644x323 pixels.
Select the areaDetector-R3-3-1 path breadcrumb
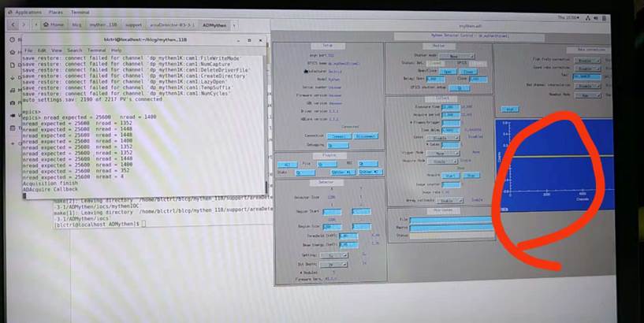(172, 25)
